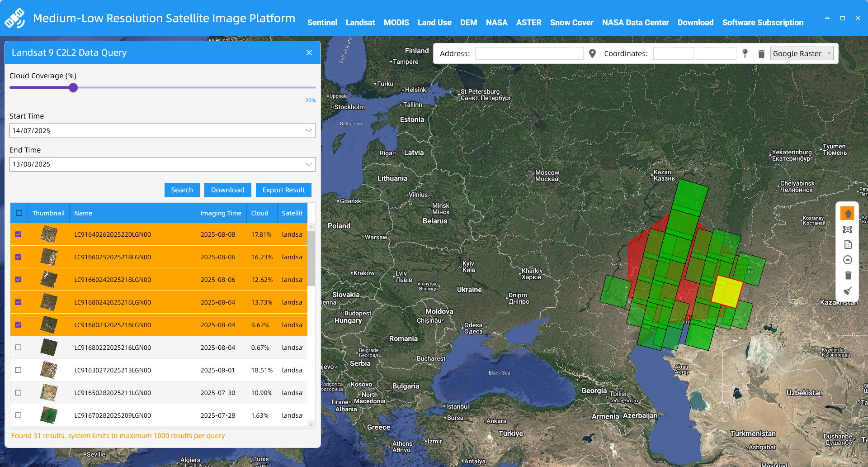Screen dimensions: 868x467
Task: Uncheck row LC91640262025220LGN00
Action: [x=18, y=234]
